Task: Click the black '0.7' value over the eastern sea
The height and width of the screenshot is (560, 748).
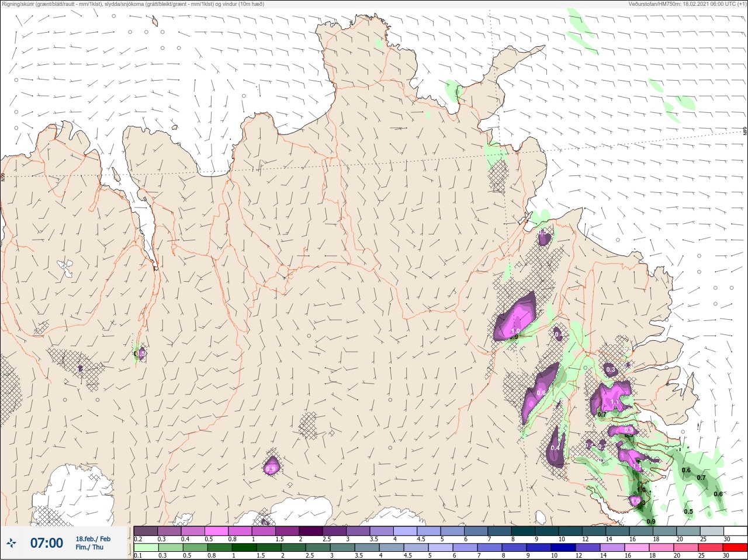Action: 701,478
